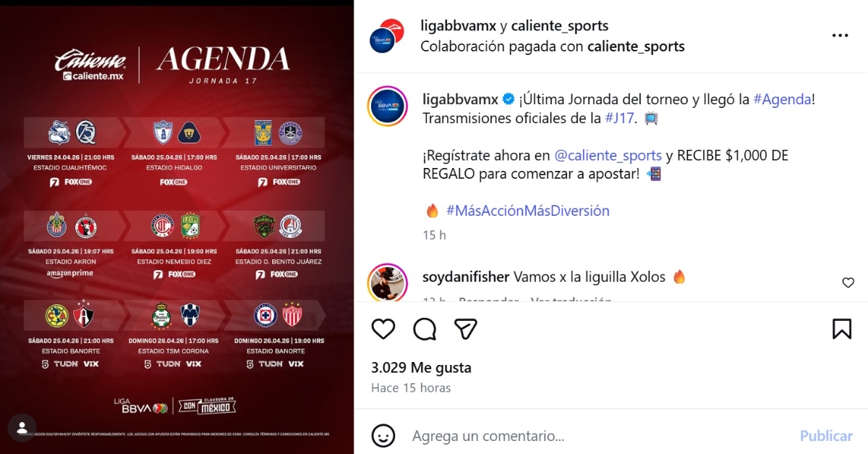The image size is (868, 454).
Task: Like soydanifisher's comment with small heart
Action: (848, 282)
